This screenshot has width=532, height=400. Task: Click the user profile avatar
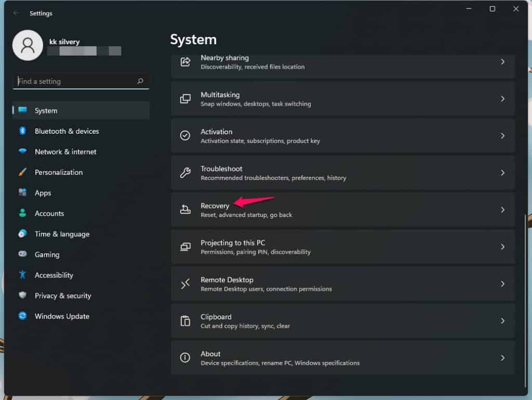click(x=28, y=45)
